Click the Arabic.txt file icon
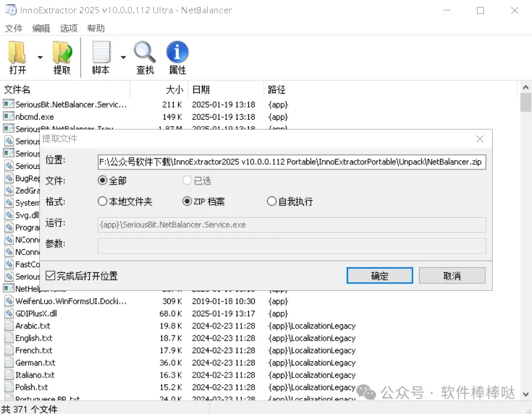Viewport: 532px width, 414px height. pos(9,326)
